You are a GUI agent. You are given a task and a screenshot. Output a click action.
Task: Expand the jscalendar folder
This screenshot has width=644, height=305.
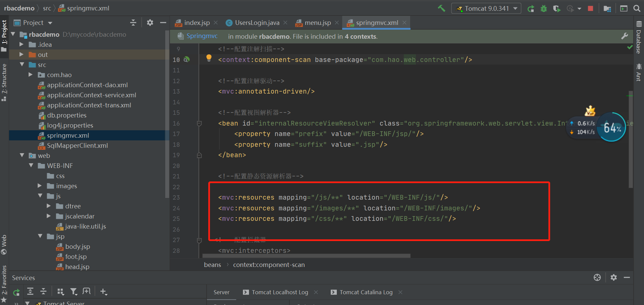[49, 216]
